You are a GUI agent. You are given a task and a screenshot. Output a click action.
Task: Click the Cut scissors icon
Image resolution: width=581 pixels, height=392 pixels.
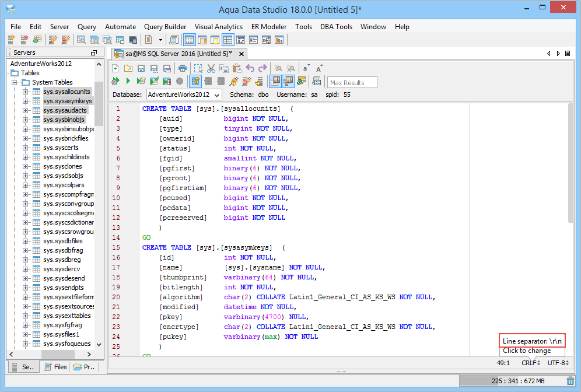tap(211, 68)
